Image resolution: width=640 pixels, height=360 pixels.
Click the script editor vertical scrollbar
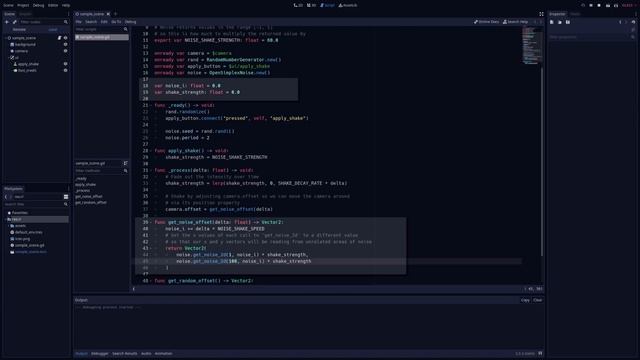click(x=542, y=161)
